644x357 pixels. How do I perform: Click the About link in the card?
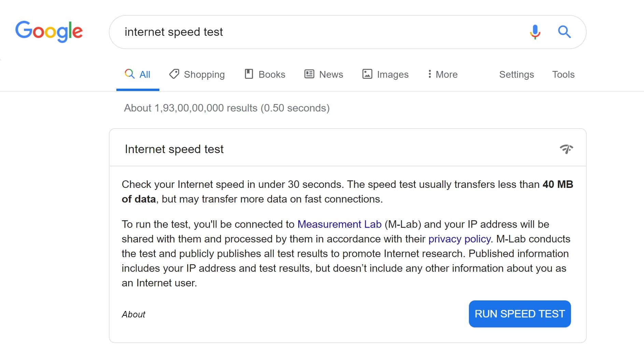tap(133, 314)
